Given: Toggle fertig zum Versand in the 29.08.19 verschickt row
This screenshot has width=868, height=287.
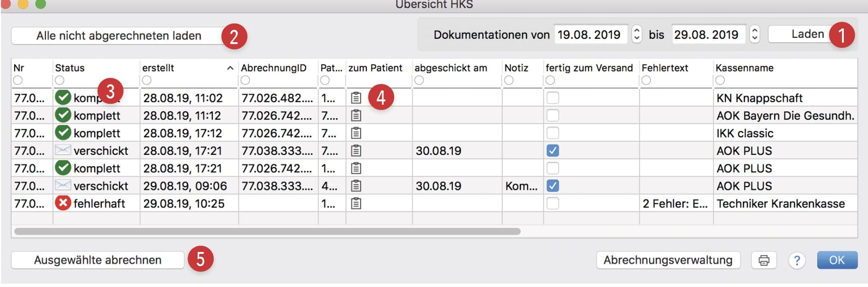Looking at the screenshot, I should (552, 186).
